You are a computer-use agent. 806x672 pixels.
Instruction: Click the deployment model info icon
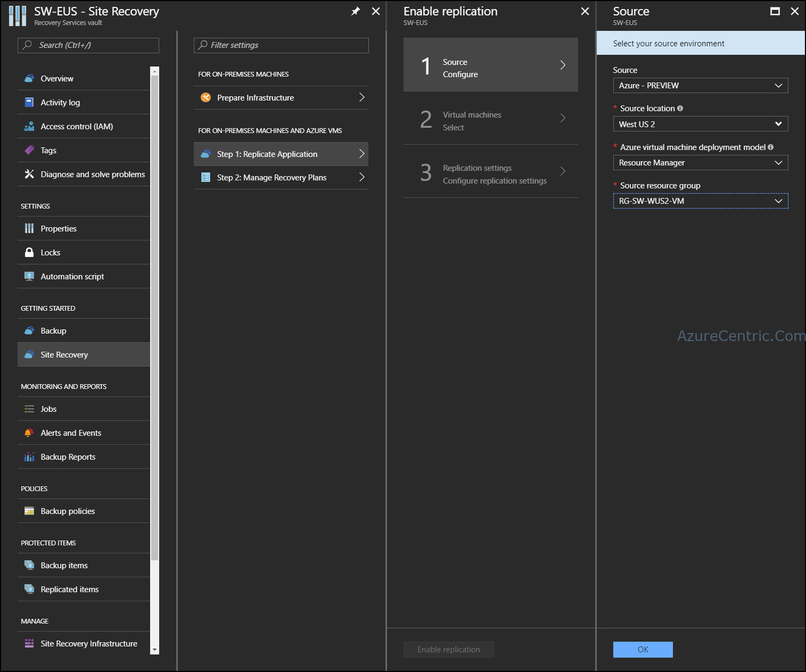click(770, 147)
